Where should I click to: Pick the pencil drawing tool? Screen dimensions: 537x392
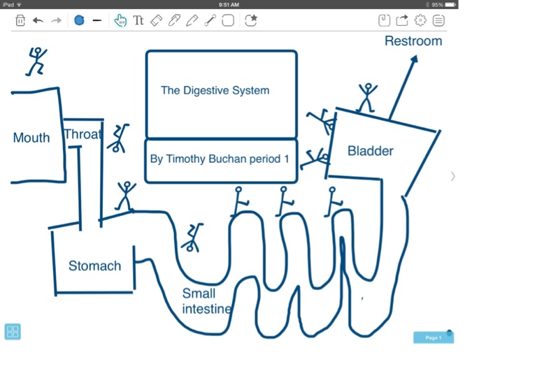[192, 20]
